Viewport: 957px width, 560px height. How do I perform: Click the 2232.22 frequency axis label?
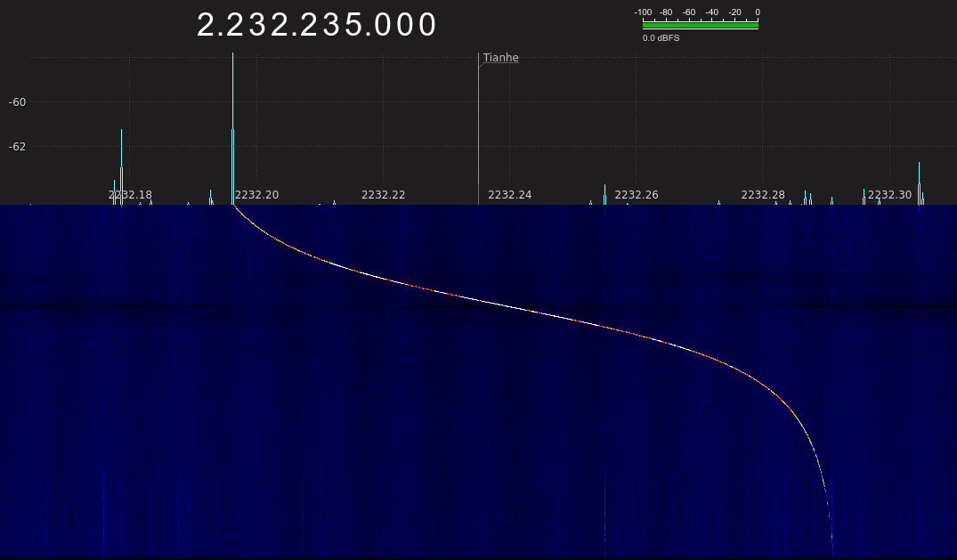[x=383, y=194]
